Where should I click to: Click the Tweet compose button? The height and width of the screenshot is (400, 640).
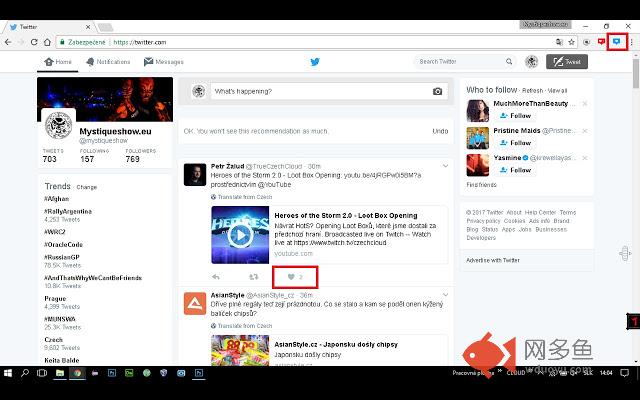click(x=567, y=62)
